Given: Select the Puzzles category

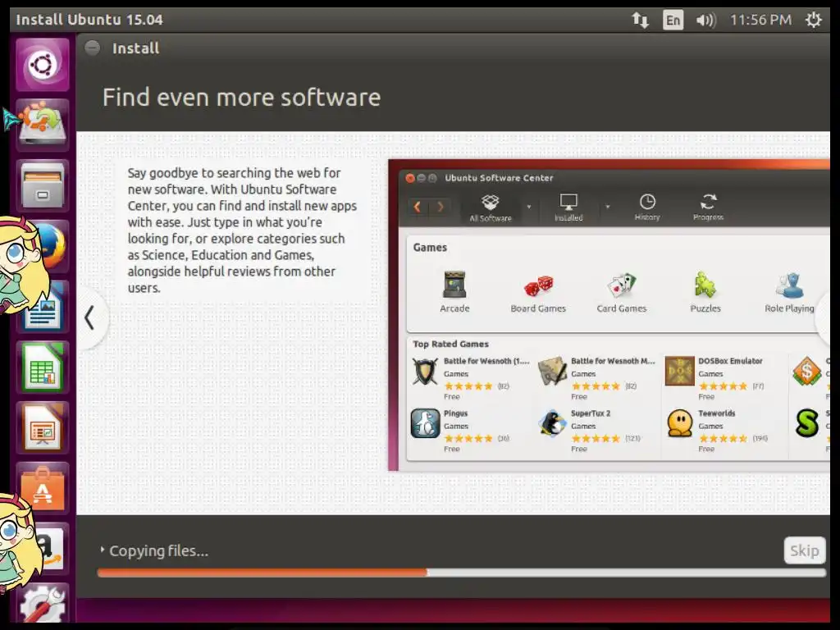Looking at the screenshot, I should click(x=705, y=292).
